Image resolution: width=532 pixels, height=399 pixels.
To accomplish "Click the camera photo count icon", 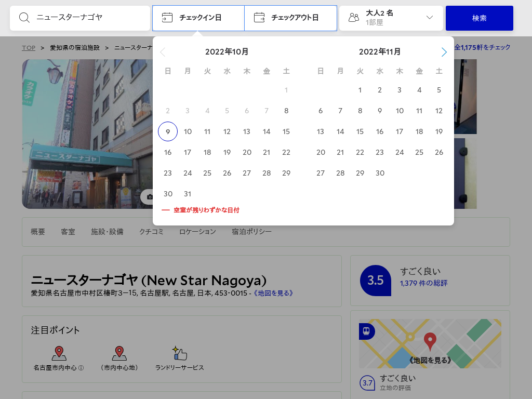I will (149, 197).
